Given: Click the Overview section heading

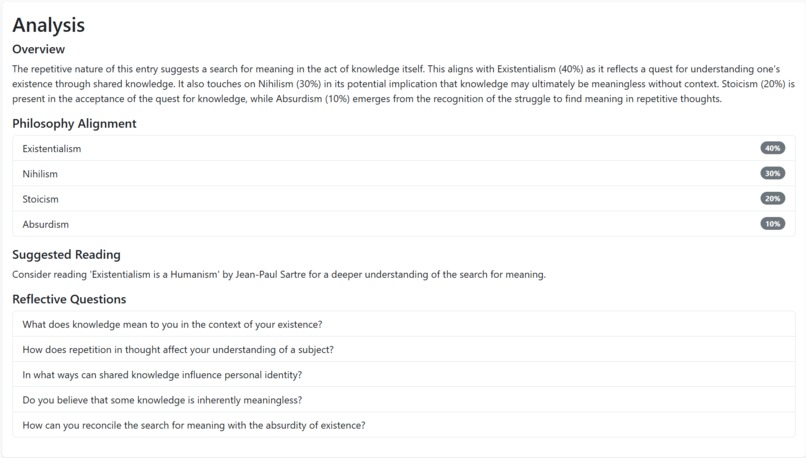Looking at the screenshot, I should point(39,49).
